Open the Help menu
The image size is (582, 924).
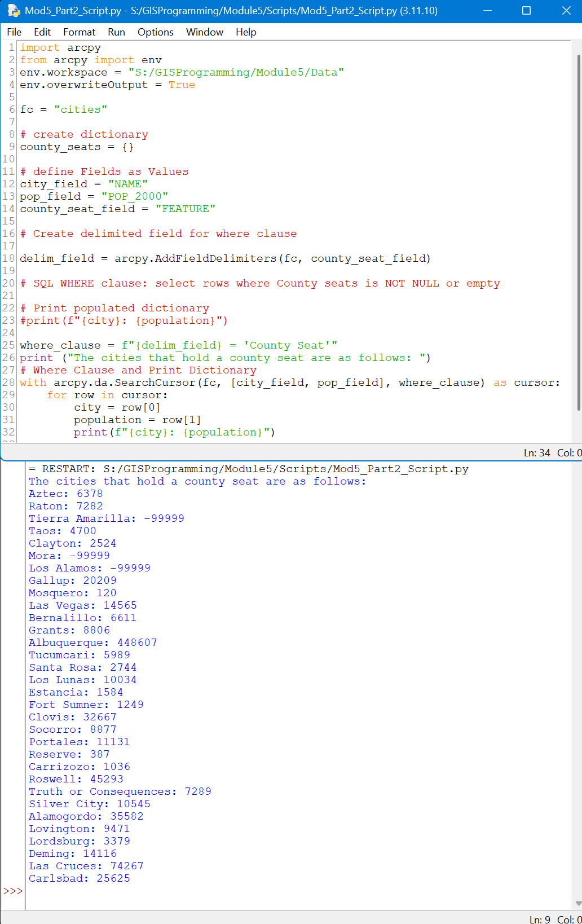coord(246,32)
